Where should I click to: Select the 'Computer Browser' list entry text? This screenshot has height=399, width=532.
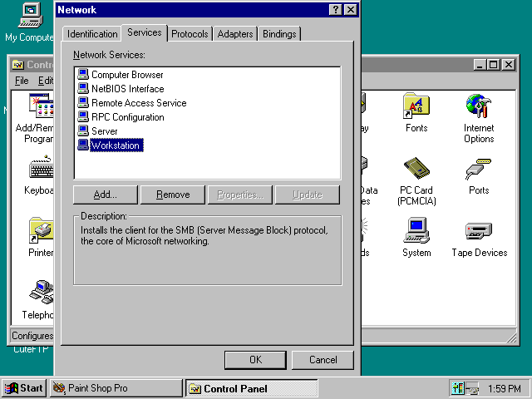127,75
